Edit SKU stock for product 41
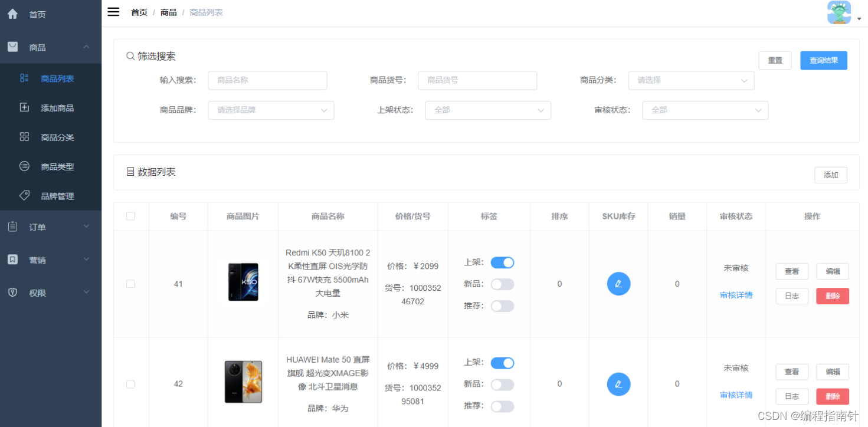This screenshot has width=868, height=427. [x=618, y=284]
